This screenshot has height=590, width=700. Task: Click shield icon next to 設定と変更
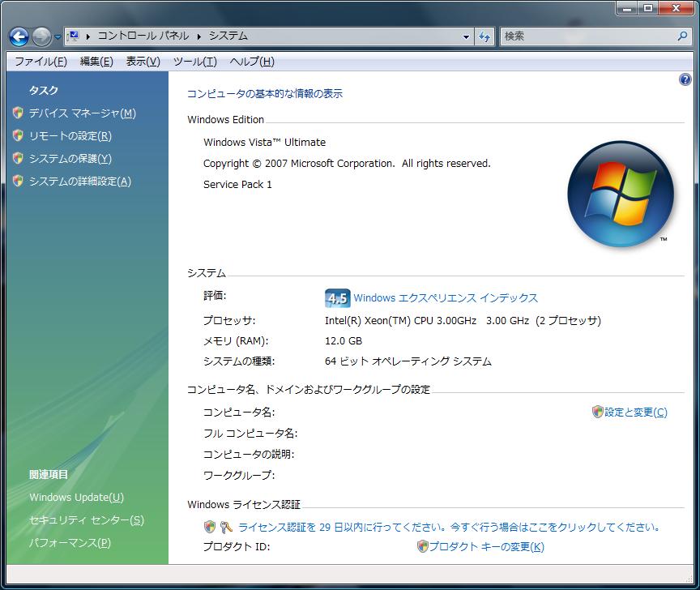pos(597,412)
